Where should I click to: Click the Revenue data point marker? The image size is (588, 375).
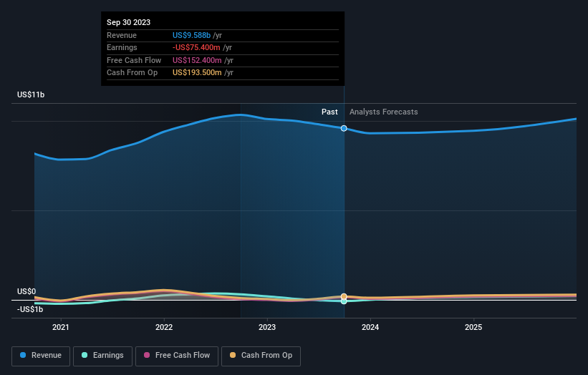pos(344,129)
